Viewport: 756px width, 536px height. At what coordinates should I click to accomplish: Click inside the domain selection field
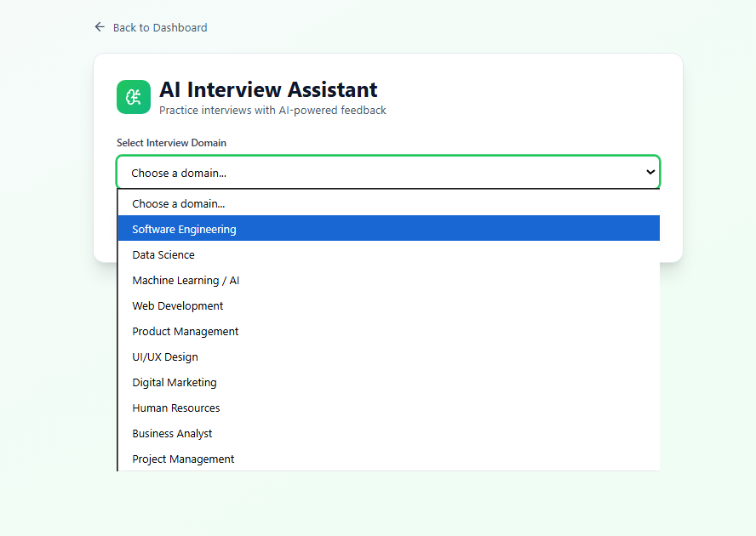point(341,172)
